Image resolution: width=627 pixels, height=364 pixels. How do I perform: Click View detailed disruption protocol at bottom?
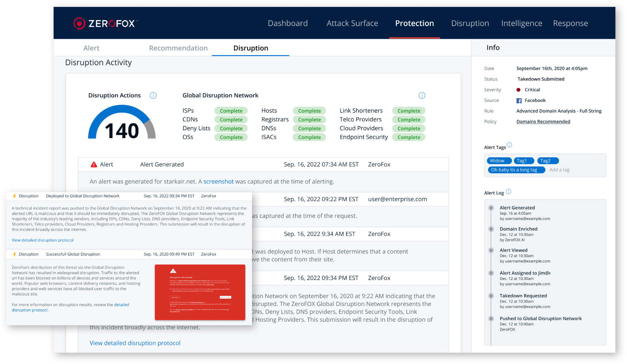coord(135,343)
